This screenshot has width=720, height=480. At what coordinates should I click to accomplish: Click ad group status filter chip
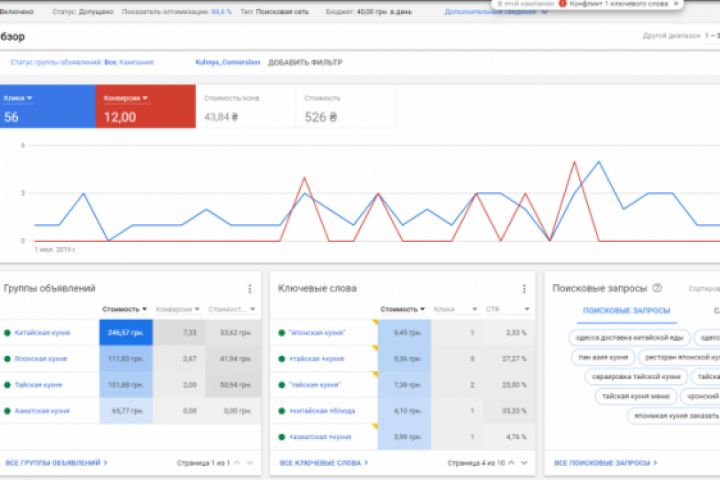[82, 62]
